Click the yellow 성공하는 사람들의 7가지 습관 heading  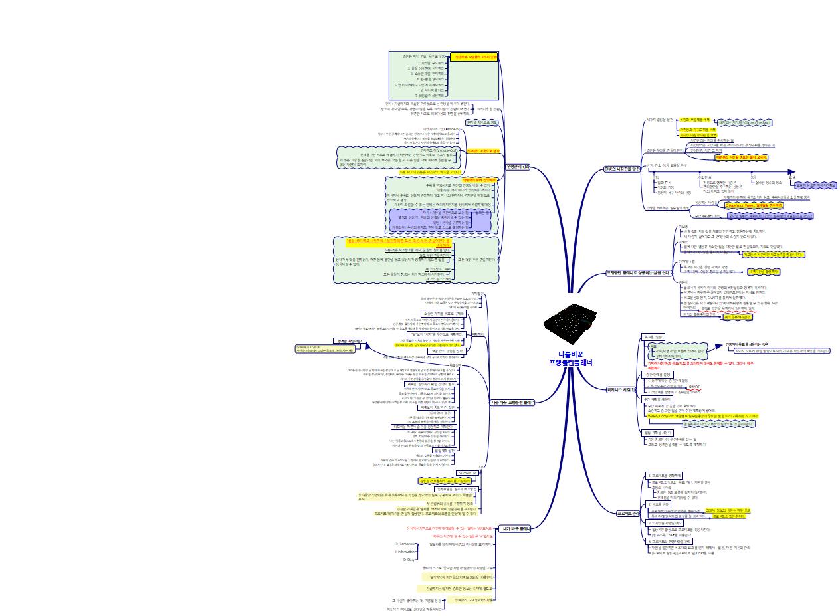click(474, 58)
